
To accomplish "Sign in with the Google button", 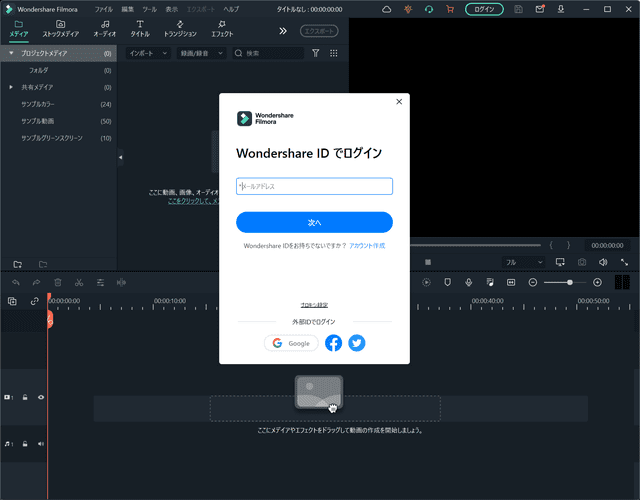I will point(291,343).
